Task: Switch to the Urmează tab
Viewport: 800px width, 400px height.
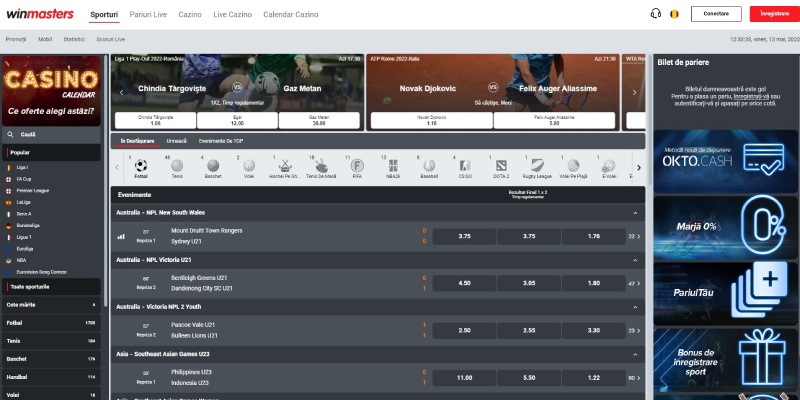Action: tap(177, 141)
